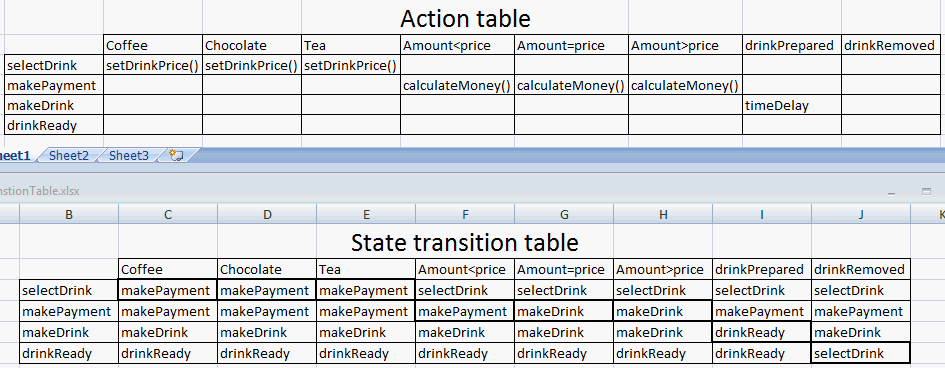The image size is (945, 368).
Task: Select the timeDelay cell
Action: click(791, 105)
